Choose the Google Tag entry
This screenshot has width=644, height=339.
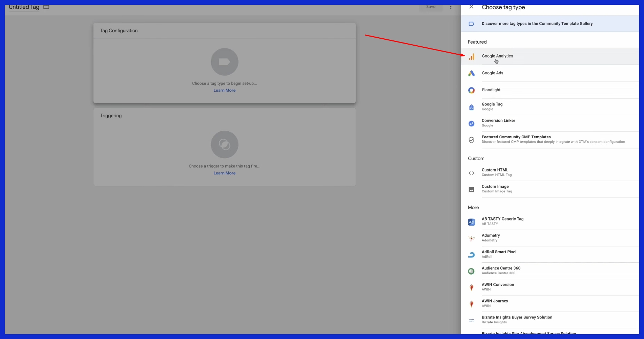click(x=550, y=107)
